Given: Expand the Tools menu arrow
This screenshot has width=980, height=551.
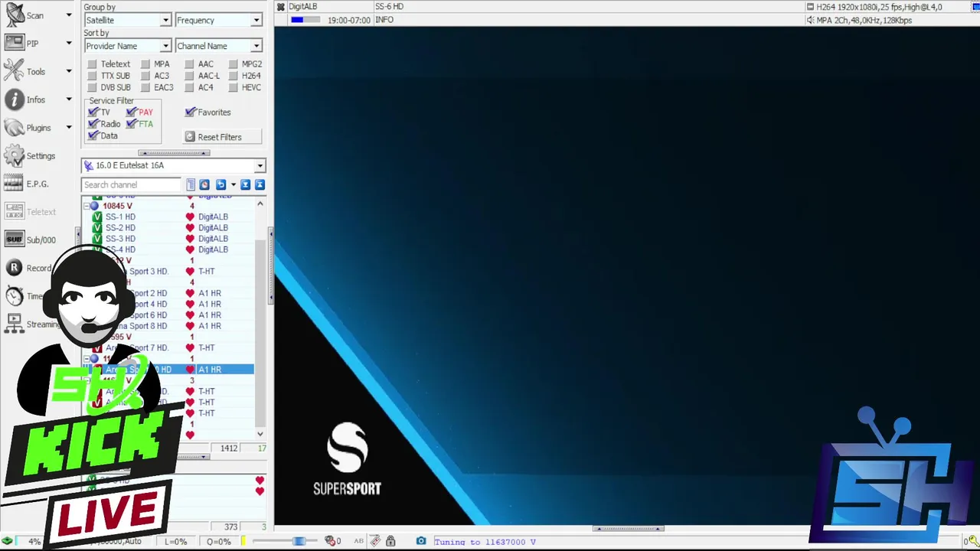Looking at the screenshot, I should [68, 72].
